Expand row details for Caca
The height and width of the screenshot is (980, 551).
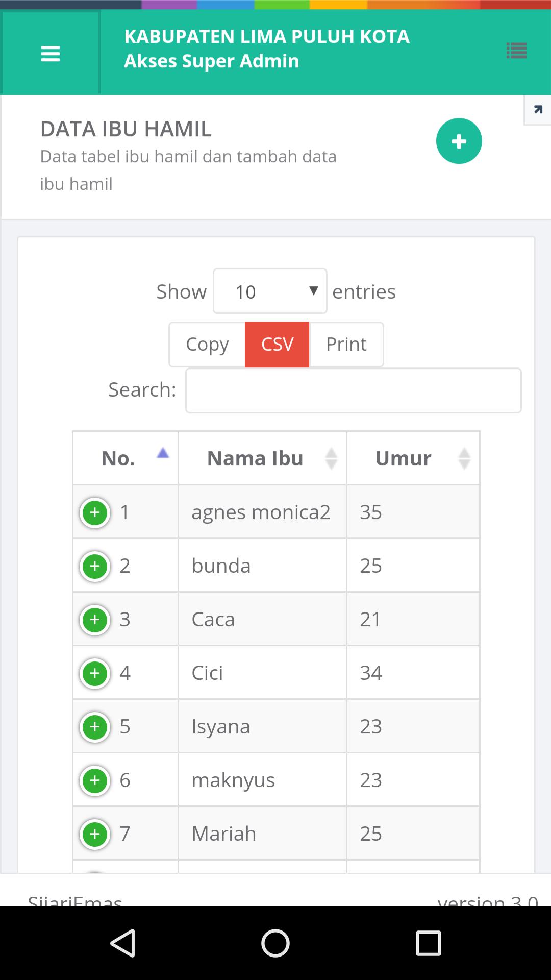[x=95, y=619]
